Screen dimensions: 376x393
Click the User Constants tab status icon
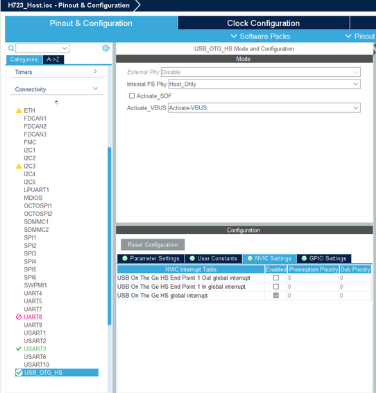[192, 258]
